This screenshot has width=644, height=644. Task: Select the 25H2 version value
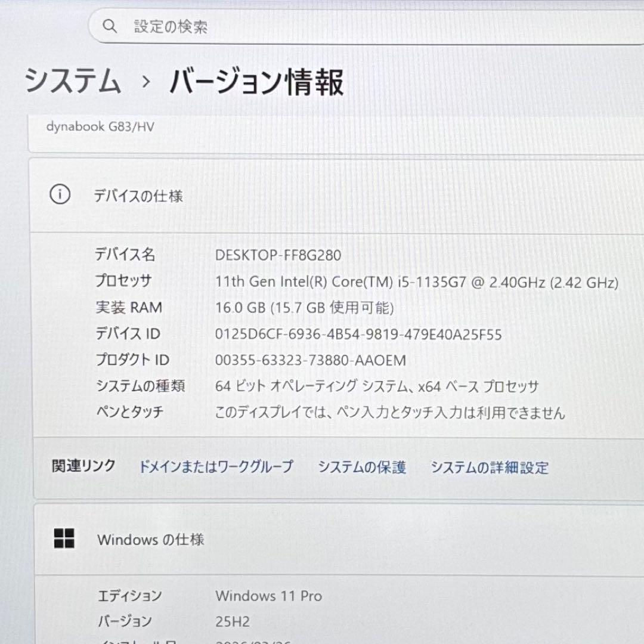pyautogui.click(x=233, y=622)
